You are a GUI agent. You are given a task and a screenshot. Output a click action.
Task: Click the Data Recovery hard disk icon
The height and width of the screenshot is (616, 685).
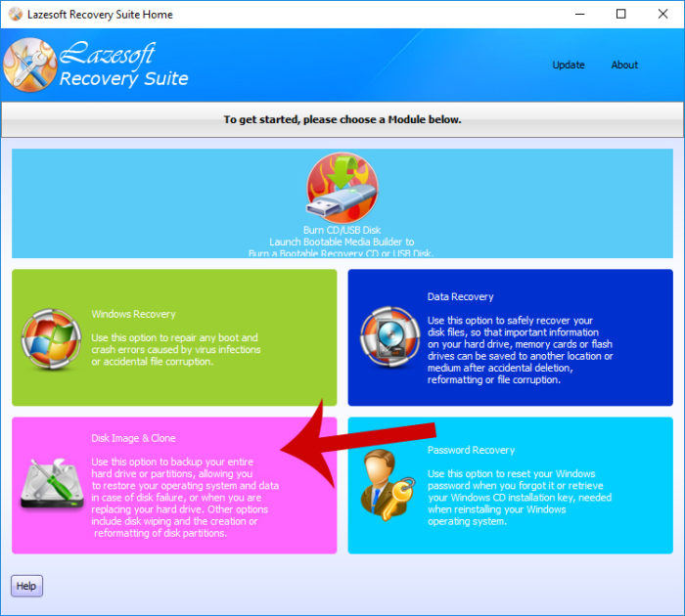click(390, 337)
